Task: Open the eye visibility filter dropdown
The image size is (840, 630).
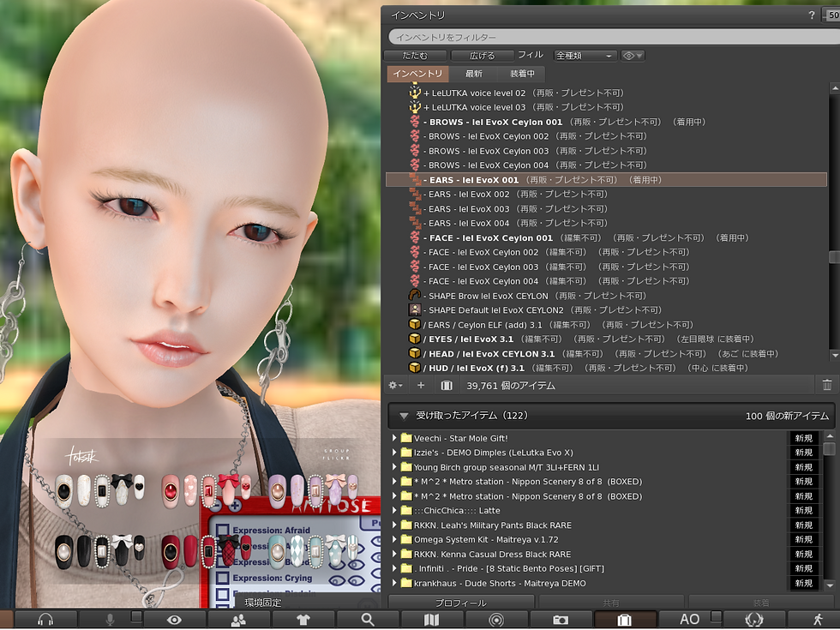Action: [x=633, y=56]
